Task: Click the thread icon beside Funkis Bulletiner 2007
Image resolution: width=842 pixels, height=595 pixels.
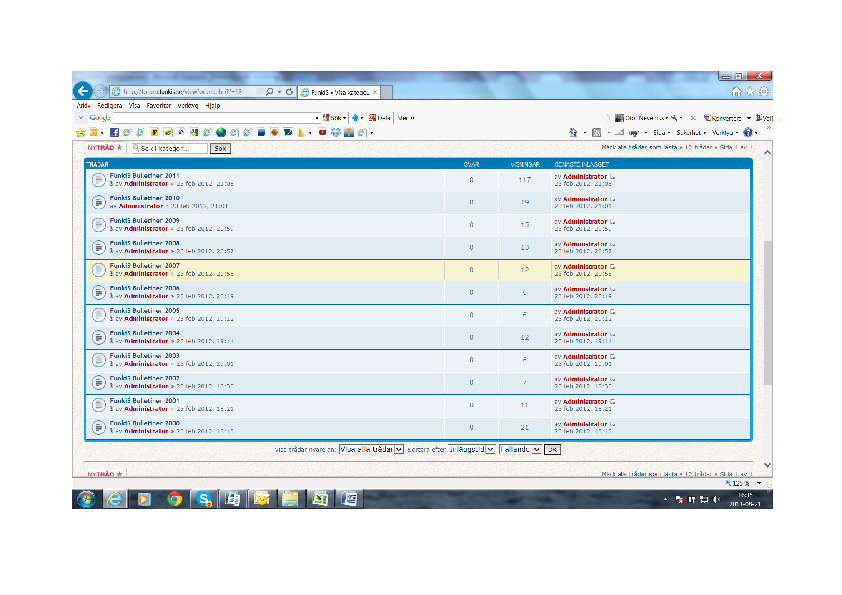Action: pos(98,270)
